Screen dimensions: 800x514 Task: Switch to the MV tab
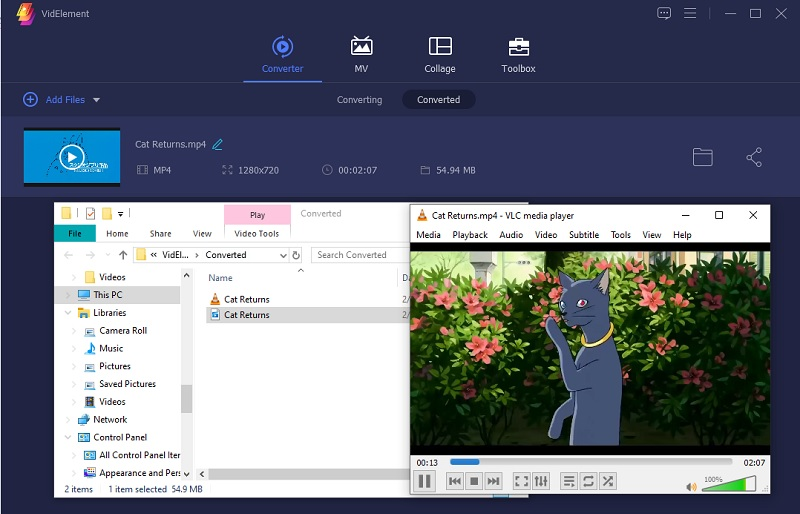[x=361, y=55]
